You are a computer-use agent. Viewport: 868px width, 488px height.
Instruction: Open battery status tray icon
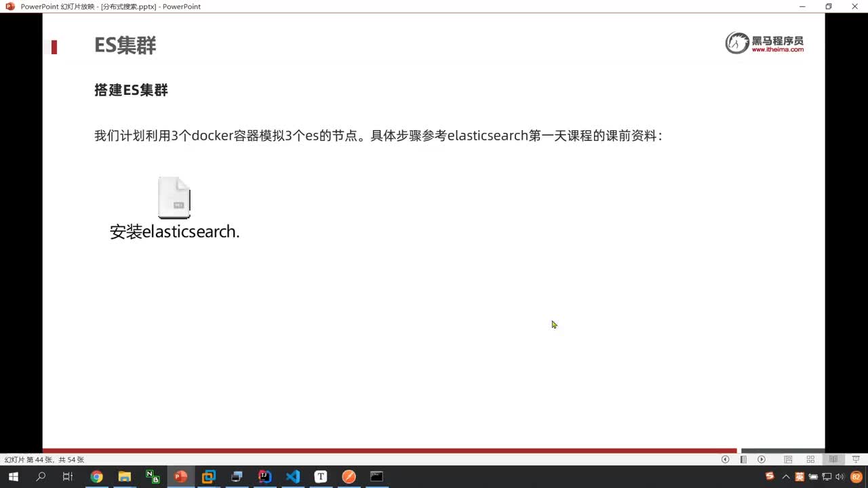(813, 476)
